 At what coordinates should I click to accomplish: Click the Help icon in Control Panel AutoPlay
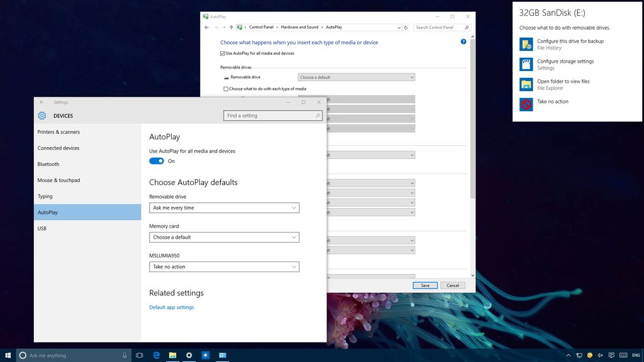point(464,41)
